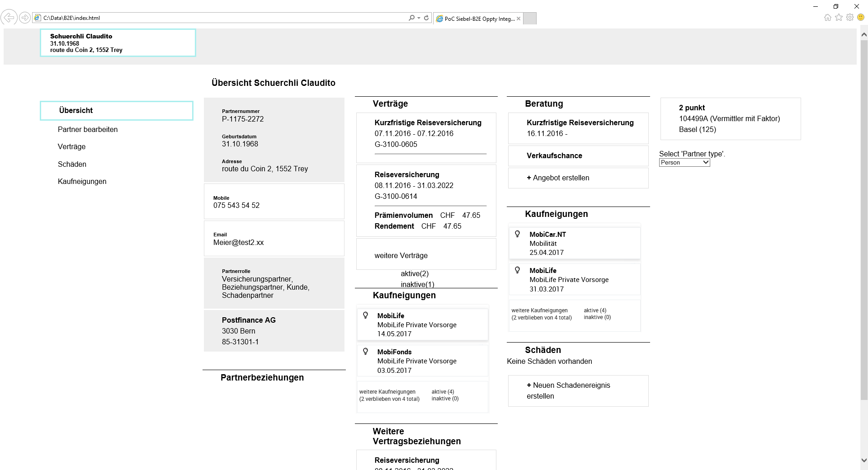The image size is (868, 470).
Task: Open the Favorites star icon
Action: [x=839, y=18]
